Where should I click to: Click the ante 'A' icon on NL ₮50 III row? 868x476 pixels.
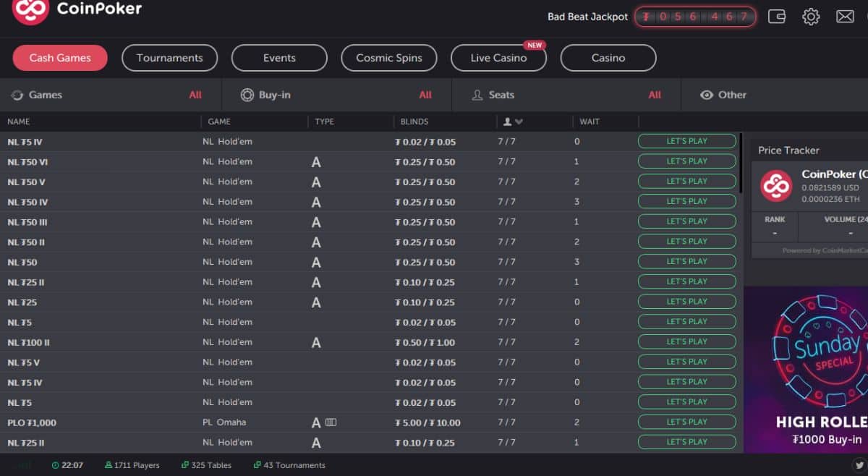316,222
